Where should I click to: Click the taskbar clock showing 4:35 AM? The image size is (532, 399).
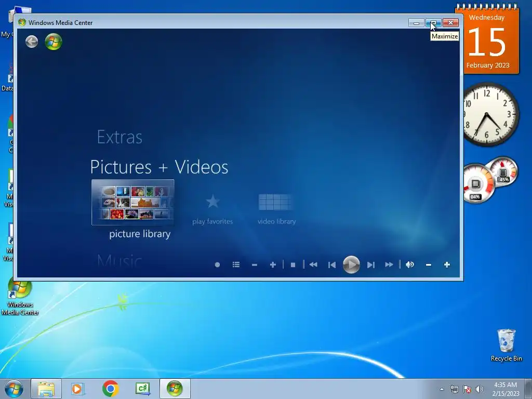coord(506,389)
